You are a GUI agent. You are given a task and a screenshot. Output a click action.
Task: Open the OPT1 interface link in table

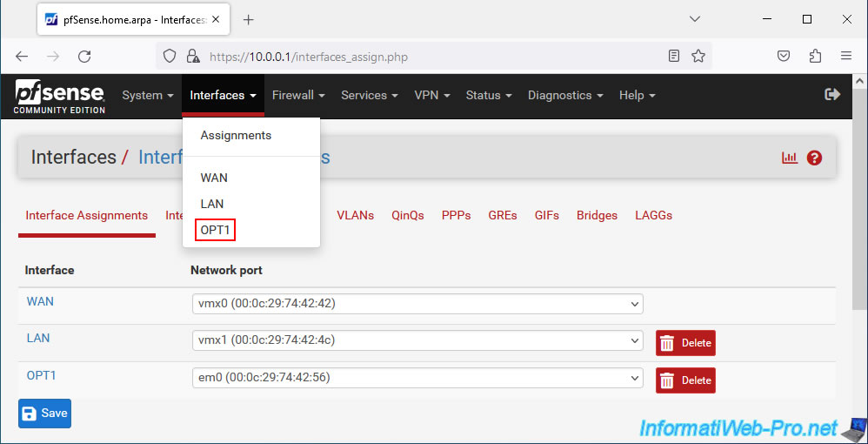tap(42, 375)
